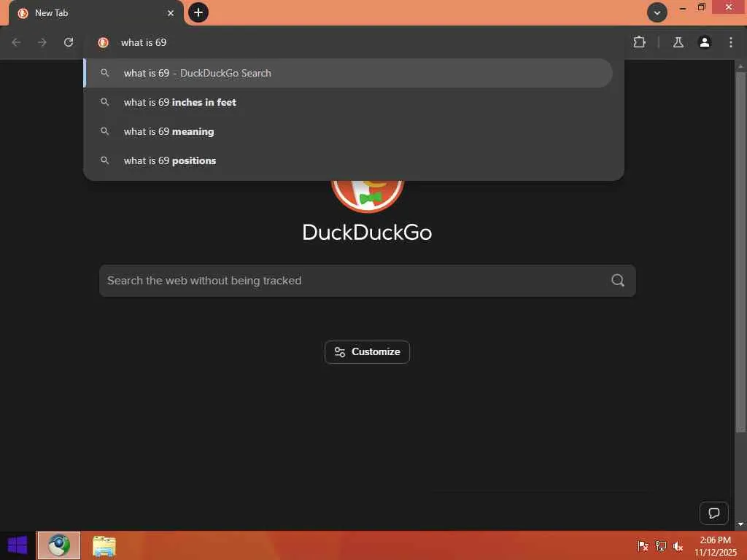Click the Action Center flag tray icon

click(x=643, y=546)
